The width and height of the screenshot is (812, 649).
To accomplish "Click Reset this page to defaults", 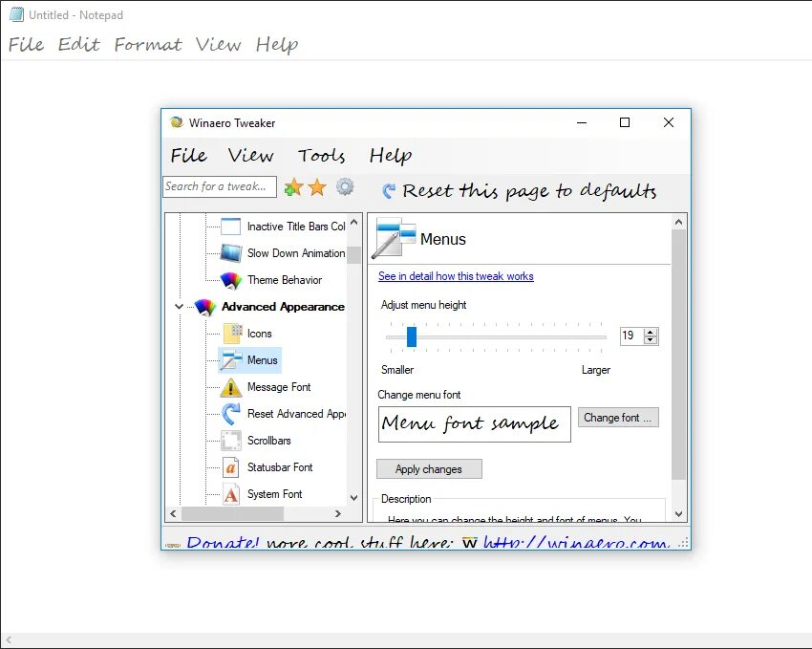I will pyautogui.click(x=529, y=191).
